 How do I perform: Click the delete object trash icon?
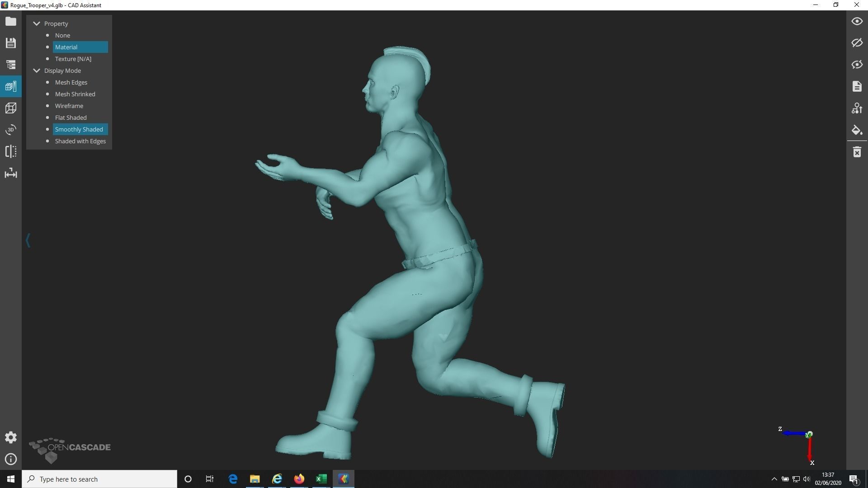click(857, 152)
